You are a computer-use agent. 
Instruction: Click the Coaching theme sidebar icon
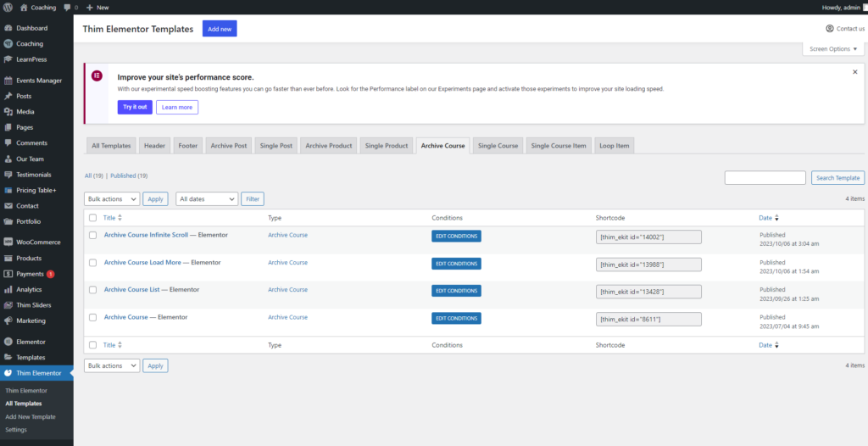pos(8,43)
